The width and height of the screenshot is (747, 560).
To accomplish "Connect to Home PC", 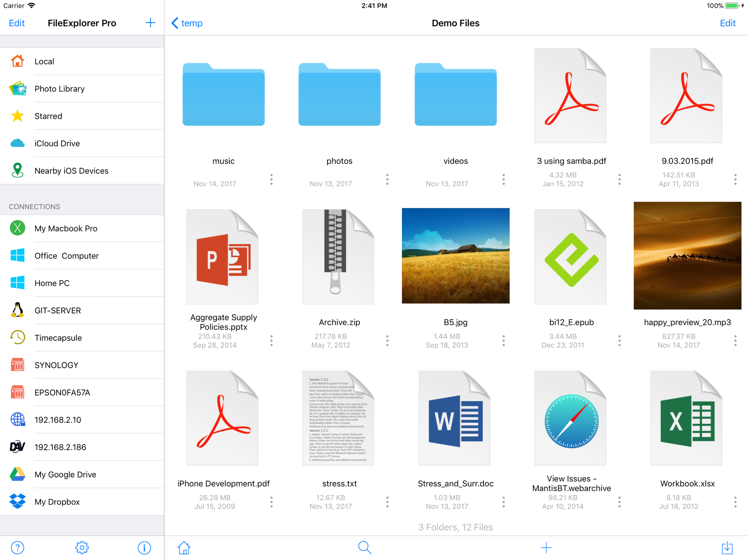I will pyautogui.click(x=82, y=283).
